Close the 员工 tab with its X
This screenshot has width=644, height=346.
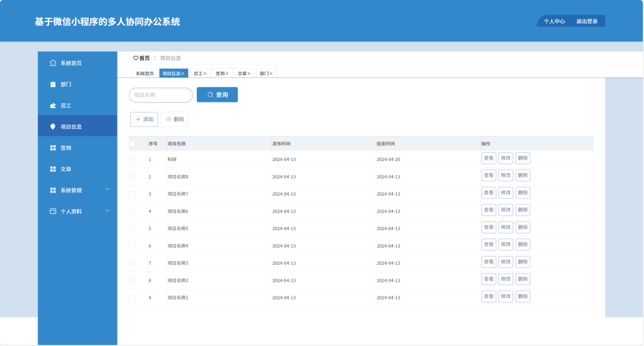205,74
